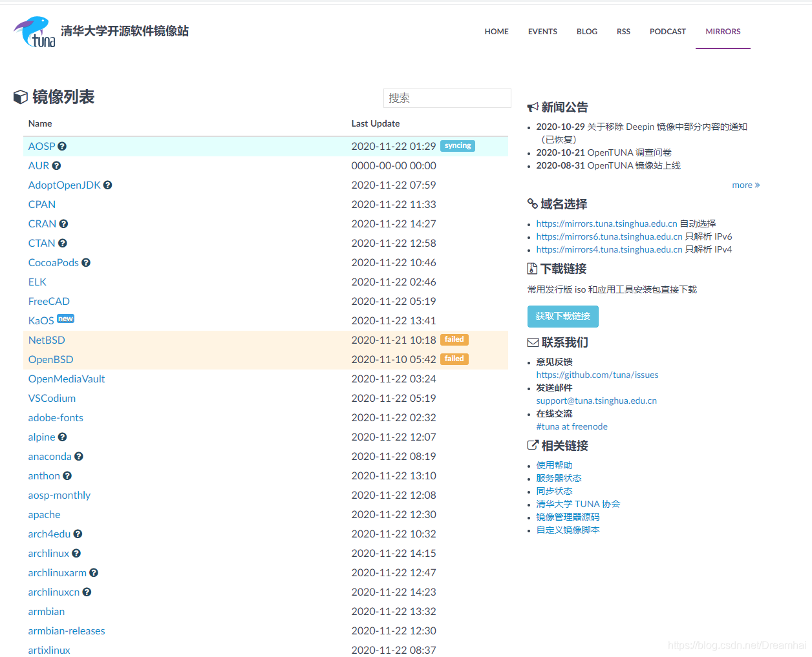The height and width of the screenshot is (657, 812).
Task: Open help icon next to anaconda
Action: (79, 457)
